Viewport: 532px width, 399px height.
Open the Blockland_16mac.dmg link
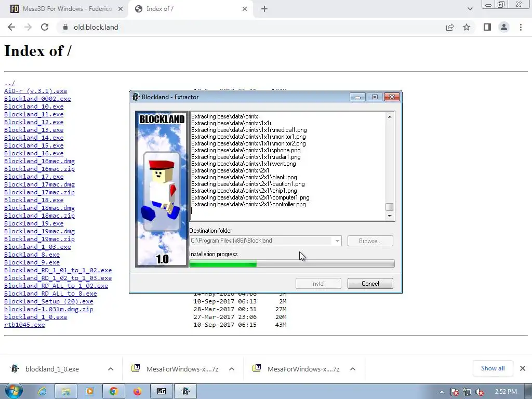(x=39, y=161)
